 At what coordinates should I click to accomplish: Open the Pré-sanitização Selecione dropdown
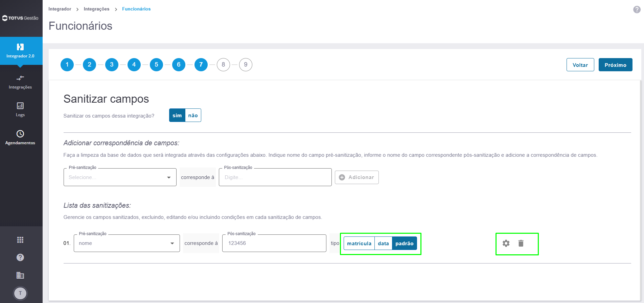[x=120, y=177]
